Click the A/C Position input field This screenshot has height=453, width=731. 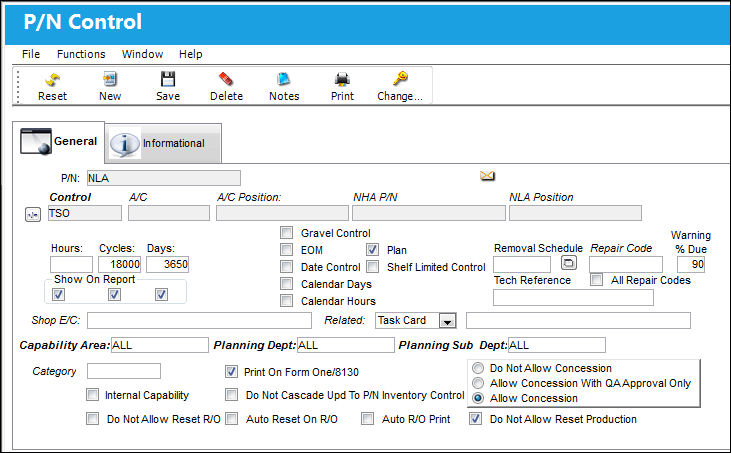pyautogui.click(x=282, y=213)
